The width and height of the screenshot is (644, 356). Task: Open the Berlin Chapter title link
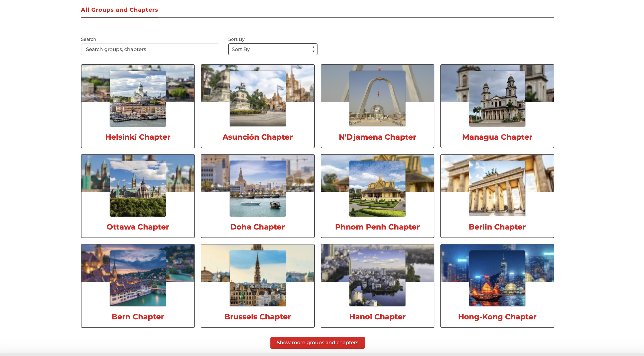[497, 227]
